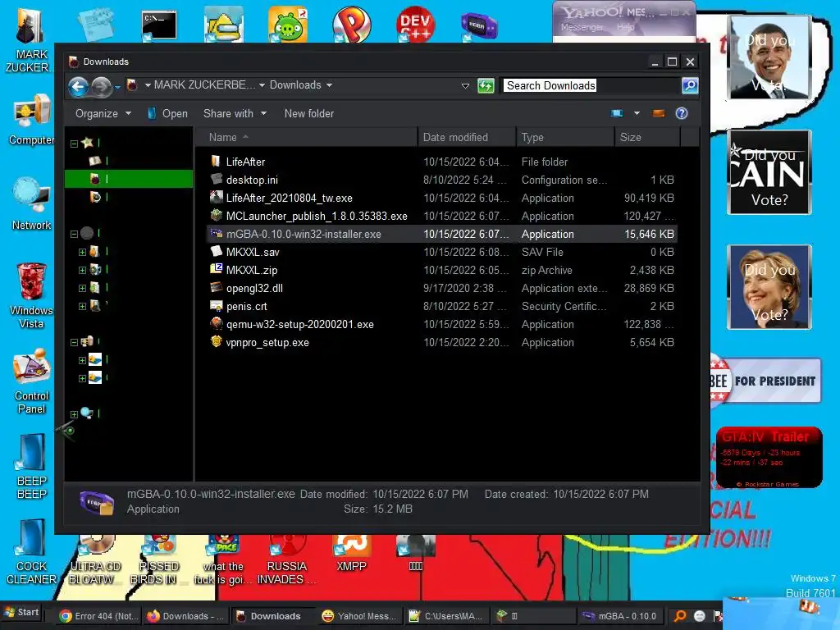Screen dimensions: 840x630
Task: Collapse the Libraries tree group
Action: point(75,234)
